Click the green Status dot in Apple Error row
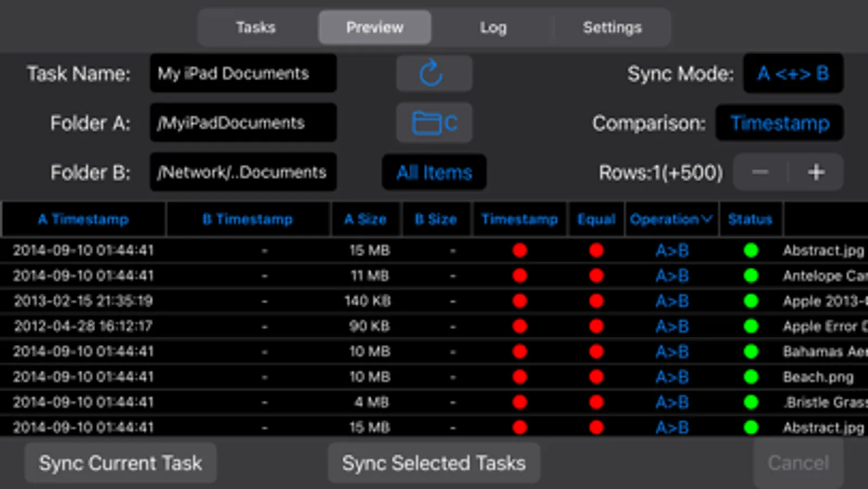 coord(751,326)
